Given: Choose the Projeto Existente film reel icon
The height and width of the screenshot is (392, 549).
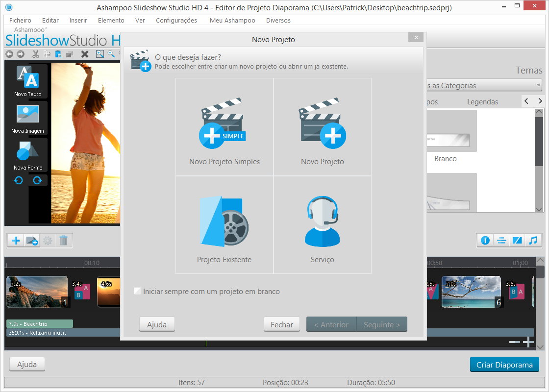Looking at the screenshot, I should pos(224,222).
